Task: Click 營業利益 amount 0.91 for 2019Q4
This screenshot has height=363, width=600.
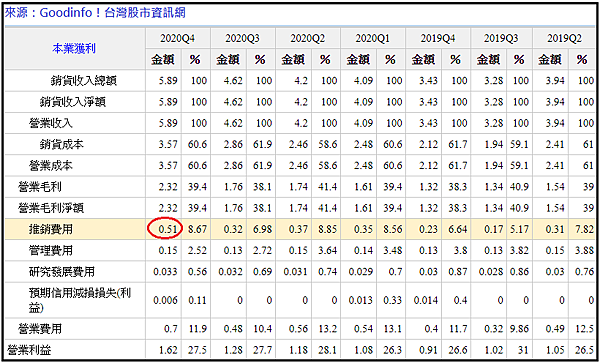Action: pyautogui.click(x=428, y=350)
